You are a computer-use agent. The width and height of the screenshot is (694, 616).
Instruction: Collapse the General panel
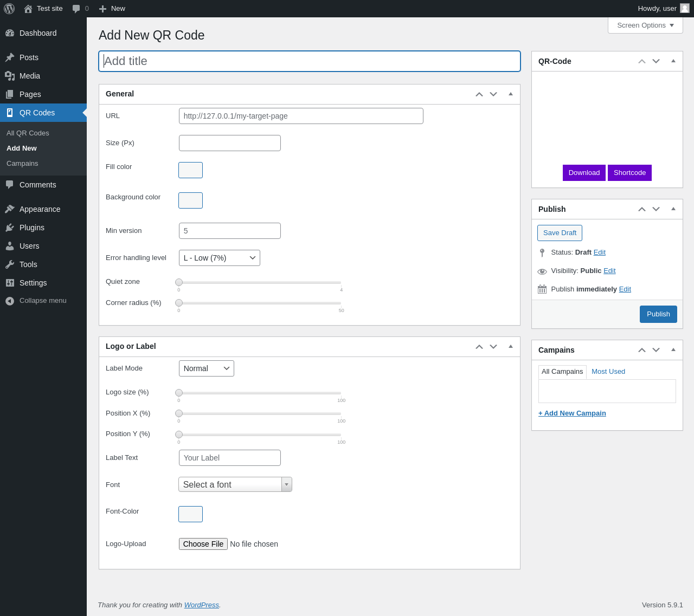coord(511,94)
